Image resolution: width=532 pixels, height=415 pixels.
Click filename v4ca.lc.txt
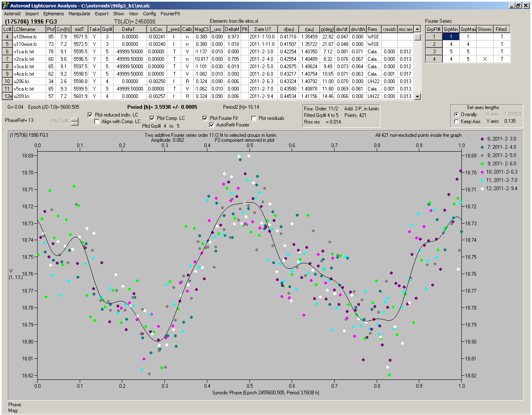[x=24, y=74]
